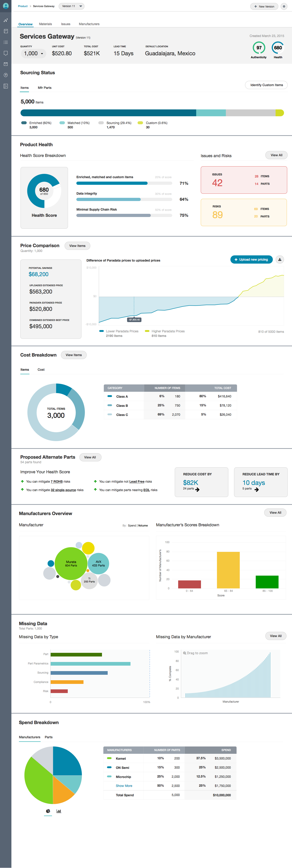Image resolution: width=292 pixels, height=868 pixels.
Task: Toggle manufacturer chart to Volume
Action: click(x=143, y=526)
